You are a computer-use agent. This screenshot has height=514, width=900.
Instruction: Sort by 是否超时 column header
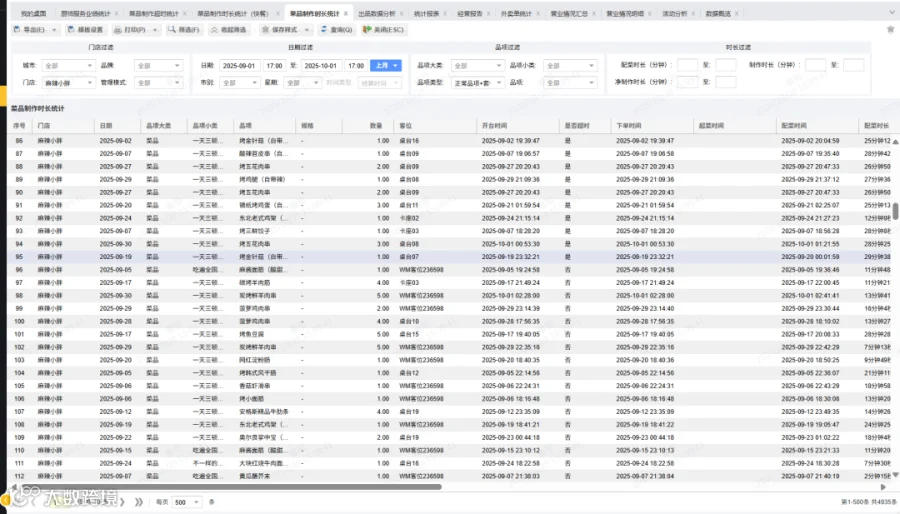click(x=585, y=125)
